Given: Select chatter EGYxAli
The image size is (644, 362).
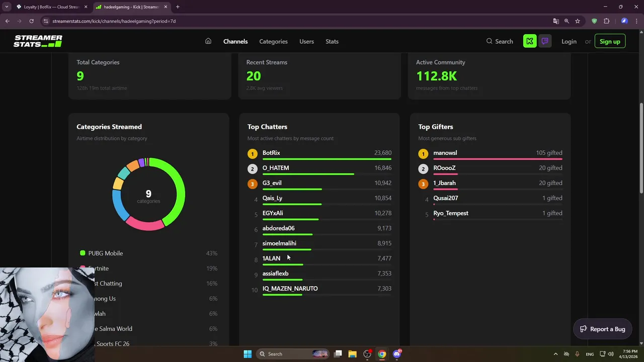Looking at the screenshot, I should coord(273,213).
